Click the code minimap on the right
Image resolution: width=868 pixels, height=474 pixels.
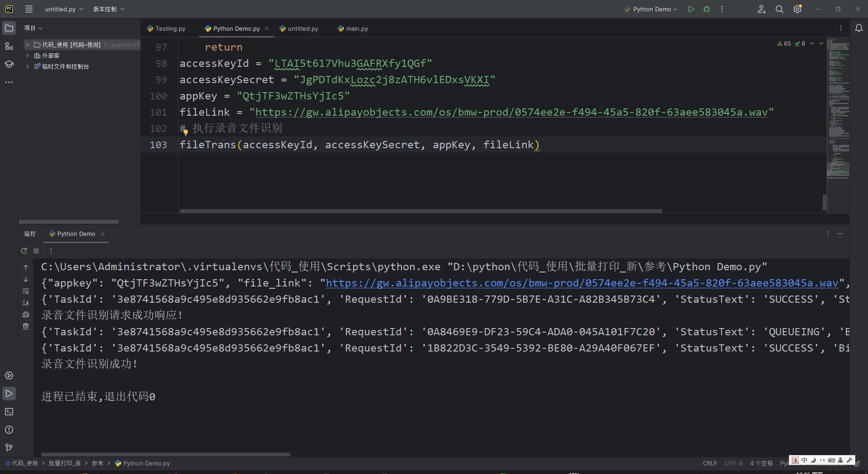(838, 108)
